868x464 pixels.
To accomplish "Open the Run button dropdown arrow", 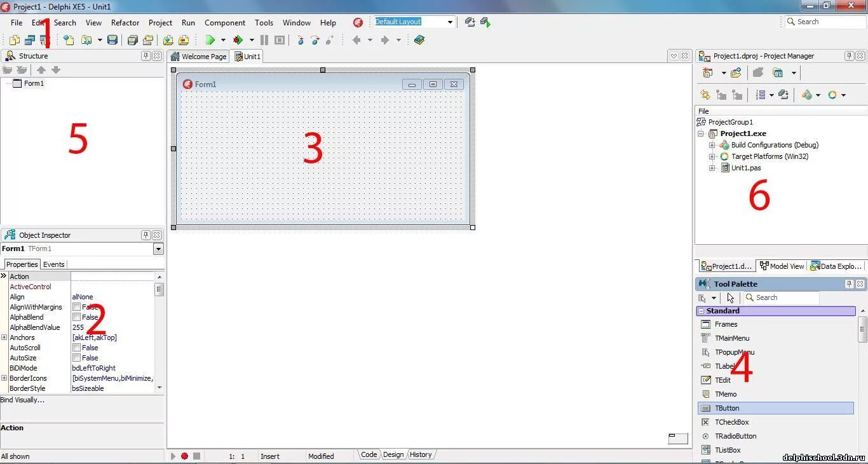I will pos(223,40).
